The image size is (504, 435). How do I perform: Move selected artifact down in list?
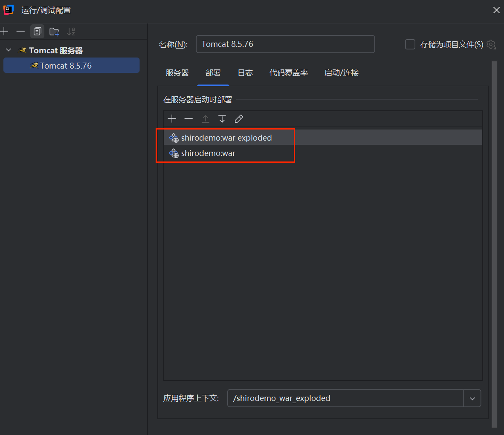click(x=222, y=119)
